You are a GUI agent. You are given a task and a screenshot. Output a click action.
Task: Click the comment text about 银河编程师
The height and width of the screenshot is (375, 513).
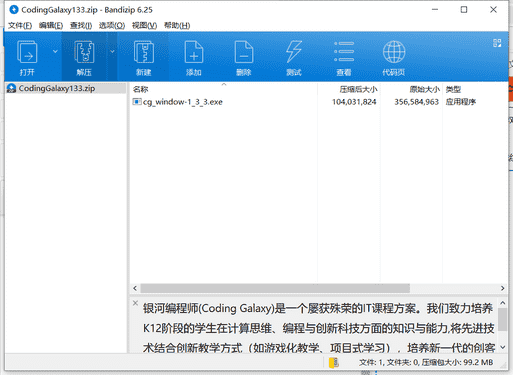point(318,328)
